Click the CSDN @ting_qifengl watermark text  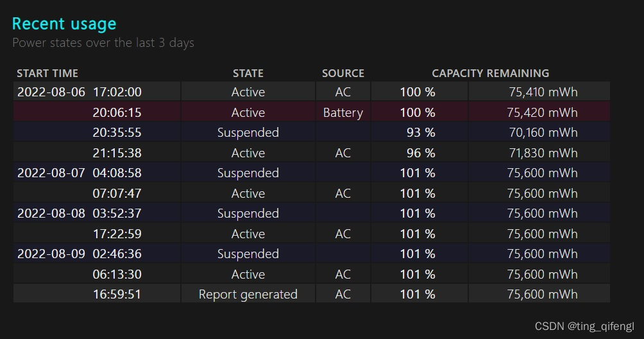pyautogui.click(x=584, y=326)
